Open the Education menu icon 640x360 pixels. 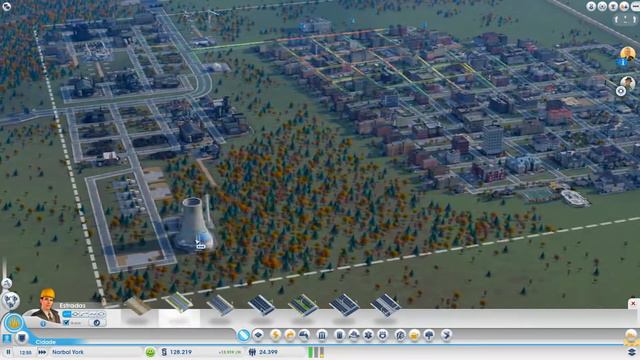(x=400, y=335)
